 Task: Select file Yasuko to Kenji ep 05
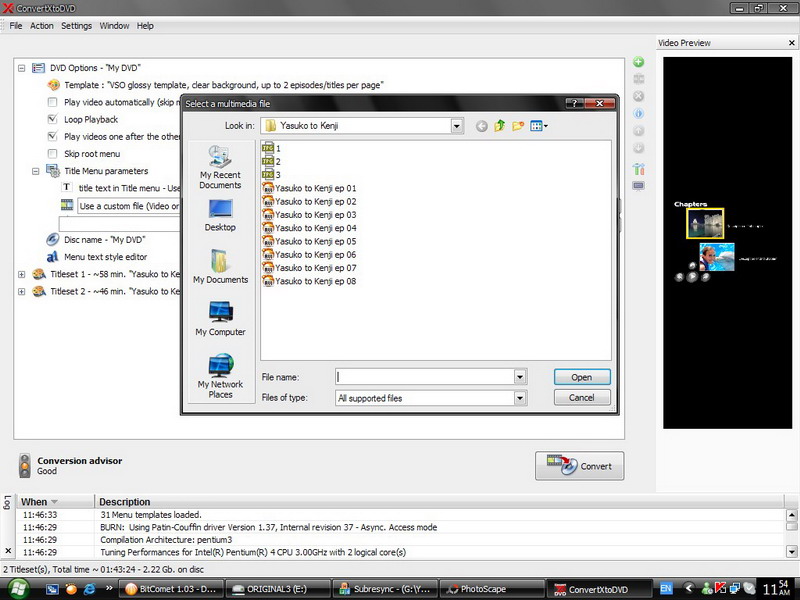point(309,241)
